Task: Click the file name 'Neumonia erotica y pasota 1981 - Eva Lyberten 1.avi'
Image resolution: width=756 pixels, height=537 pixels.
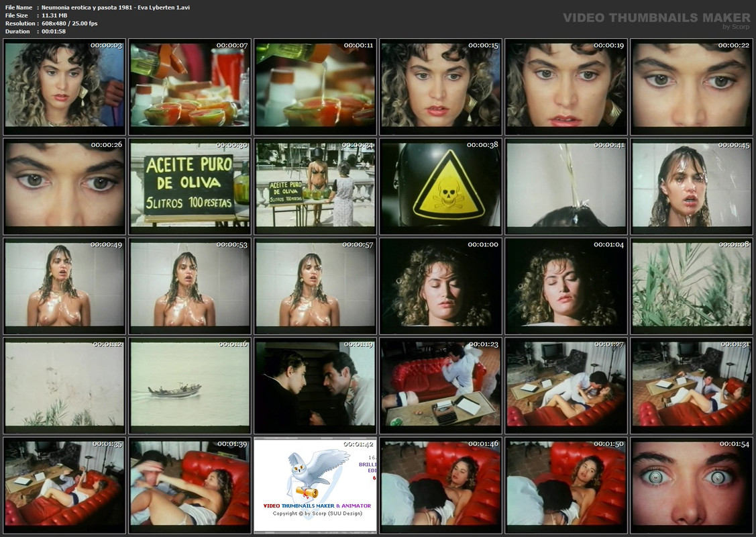Action: 115,8
